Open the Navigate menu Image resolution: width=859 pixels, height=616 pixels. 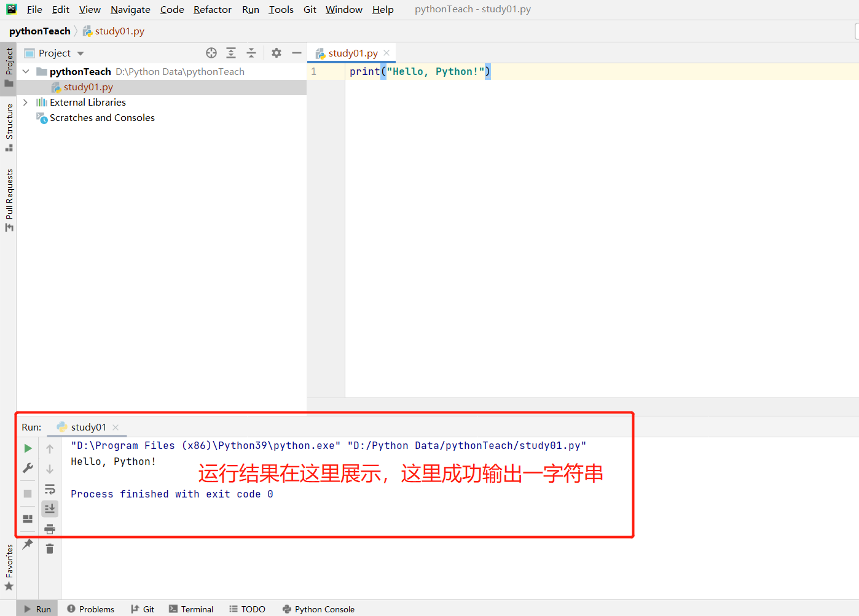[130, 9]
